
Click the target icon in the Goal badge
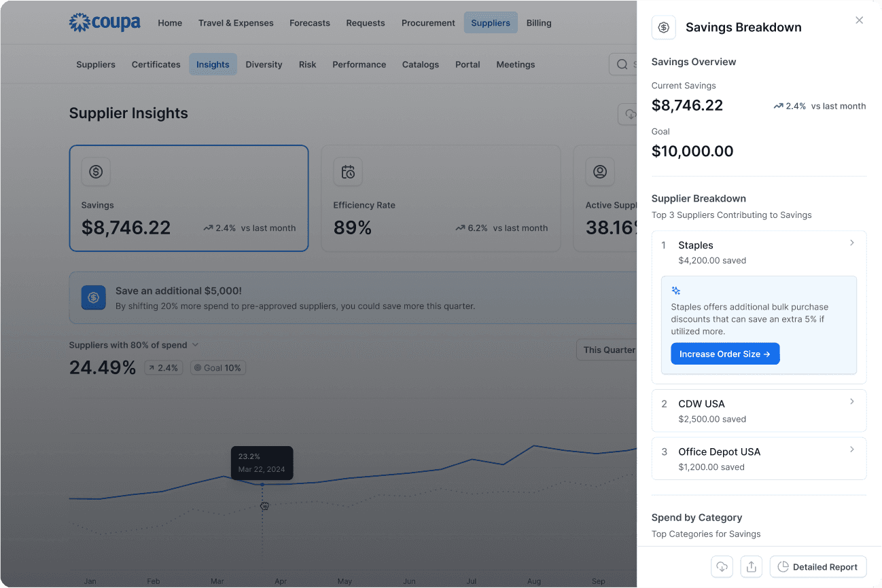point(198,368)
